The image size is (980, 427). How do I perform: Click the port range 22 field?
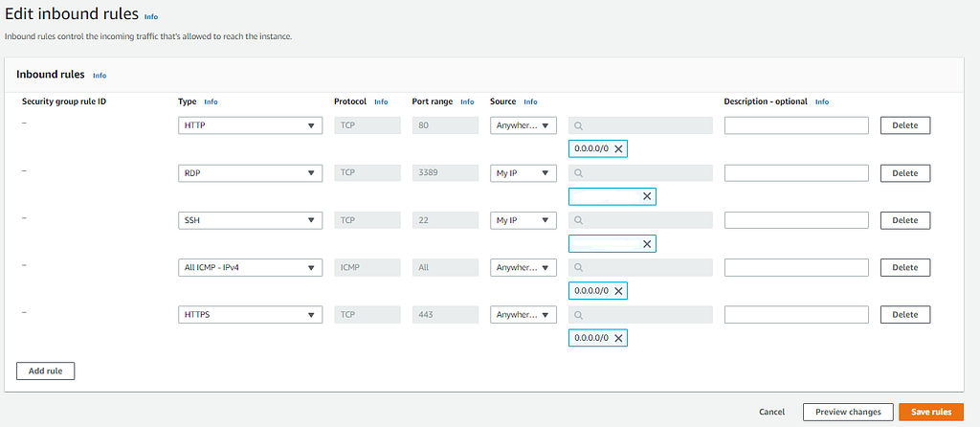[x=446, y=220]
